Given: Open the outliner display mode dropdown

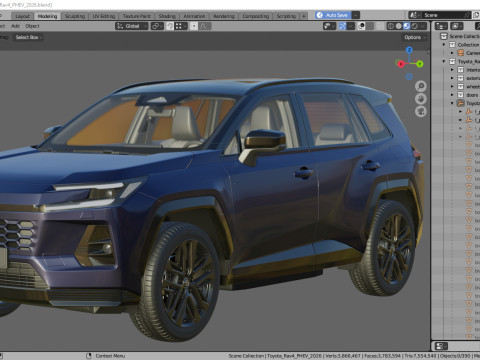Looking at the screenshot, I should pos(457,26).
